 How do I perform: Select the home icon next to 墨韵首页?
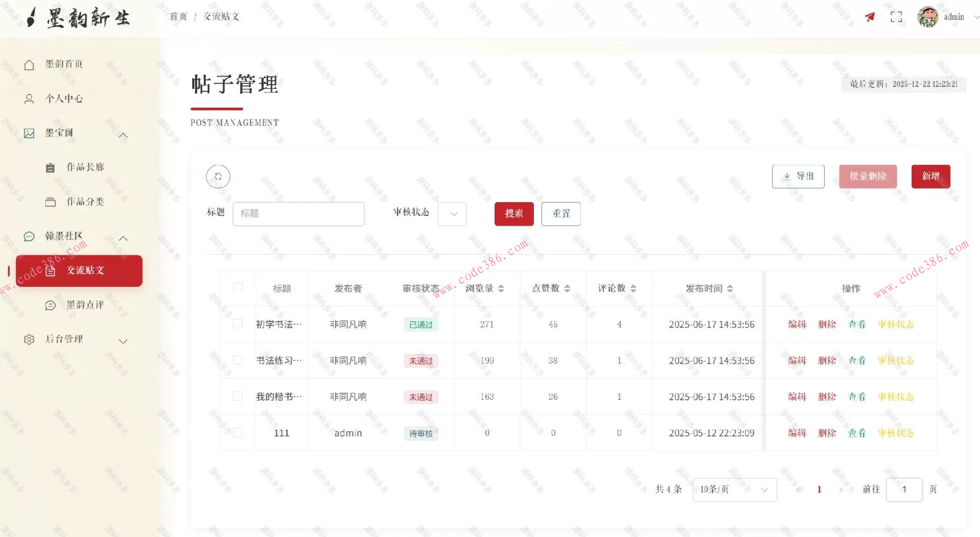tap(29, 64)
